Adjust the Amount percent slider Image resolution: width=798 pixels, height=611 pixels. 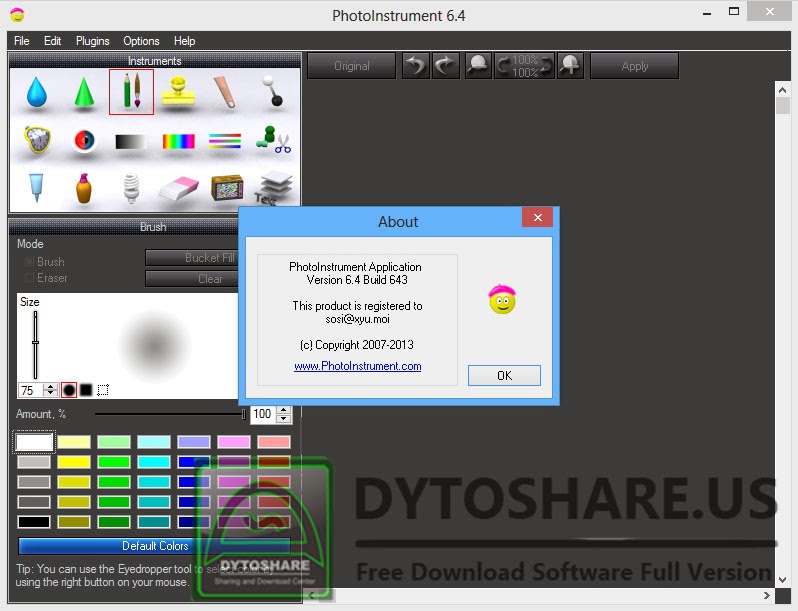click(x=171, y=414)
